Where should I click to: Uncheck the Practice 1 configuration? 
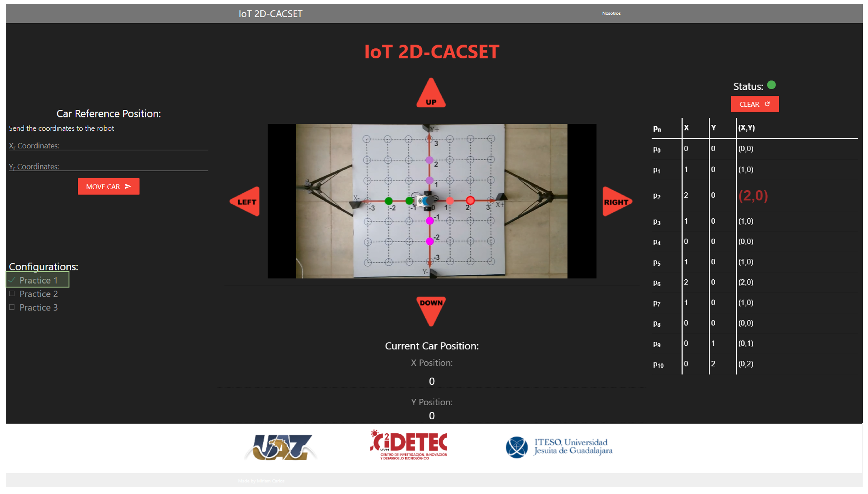click(x=12, y=280)
